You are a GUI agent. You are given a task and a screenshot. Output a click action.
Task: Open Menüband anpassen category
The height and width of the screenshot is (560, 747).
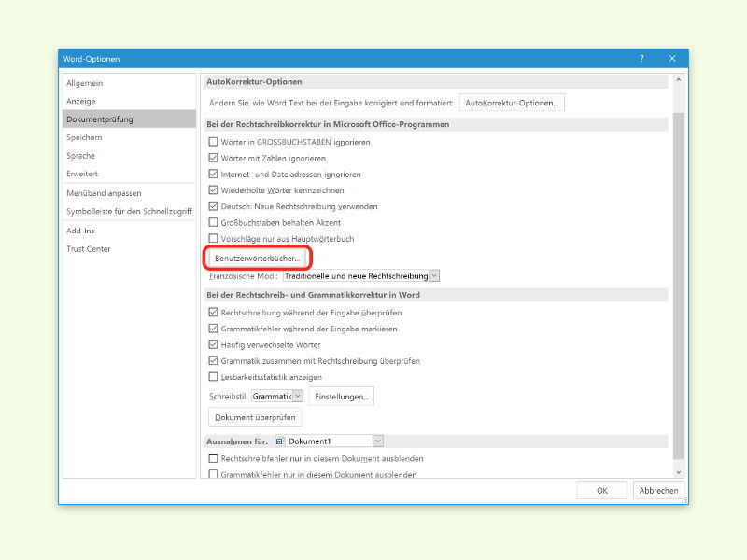pos(129,193)
